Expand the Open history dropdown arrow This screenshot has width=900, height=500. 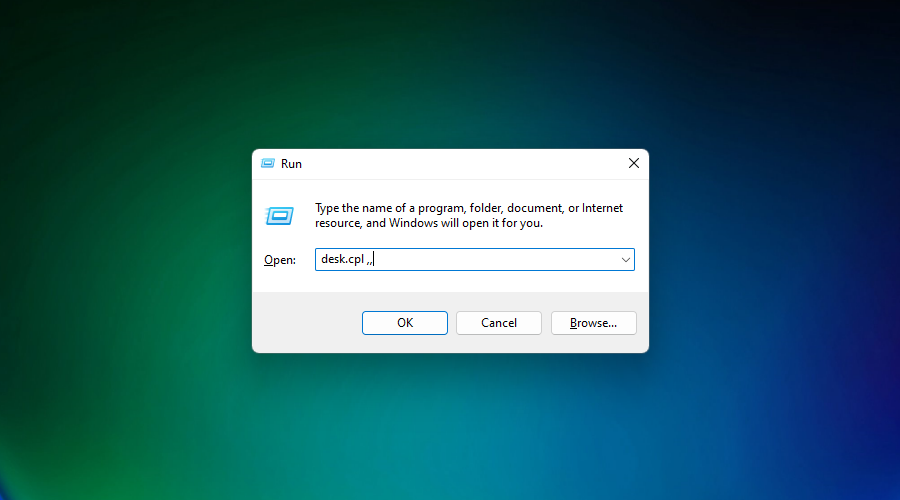point(626,259)
